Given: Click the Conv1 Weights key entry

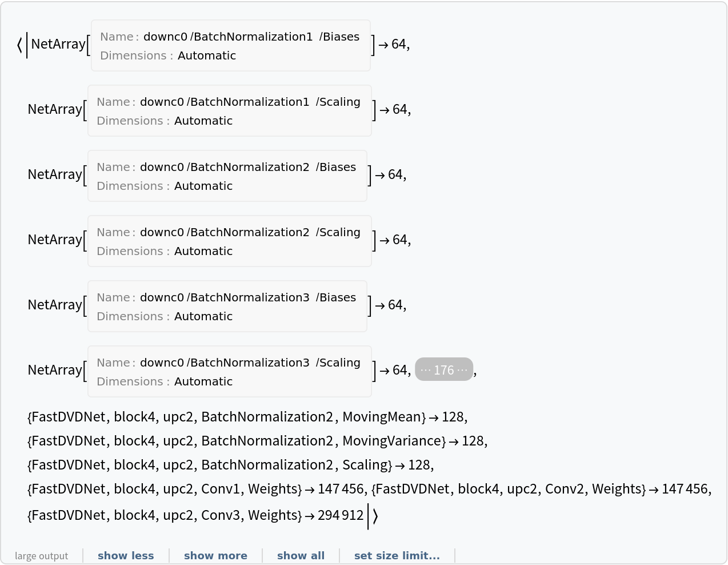Looking at the screenshot, I should (x=165, y=489).
